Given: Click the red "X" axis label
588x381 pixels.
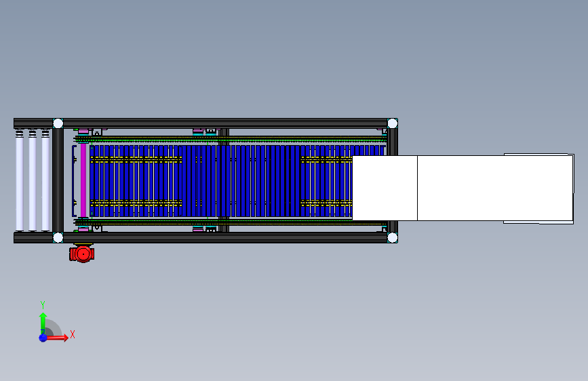Looking at the screenshot, I should (x=73, y=334).
